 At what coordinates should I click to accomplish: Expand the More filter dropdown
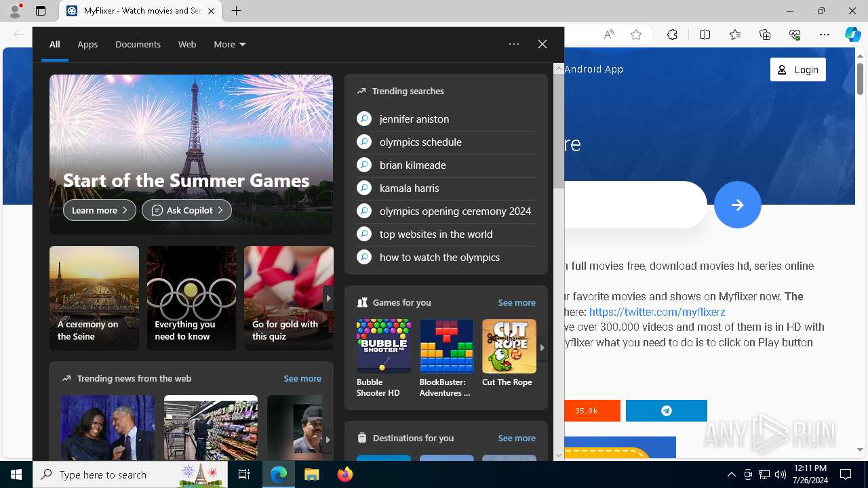pos(229,44)
